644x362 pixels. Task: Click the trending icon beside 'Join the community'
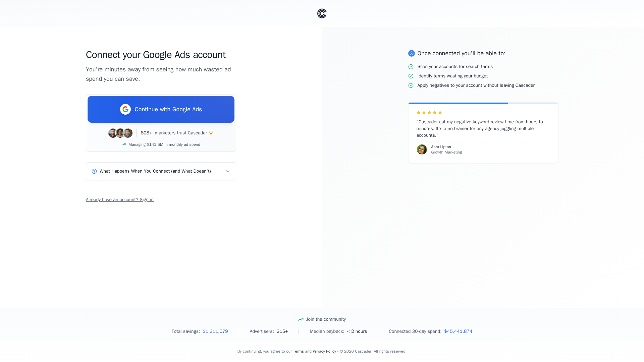(x=301, y=319)
